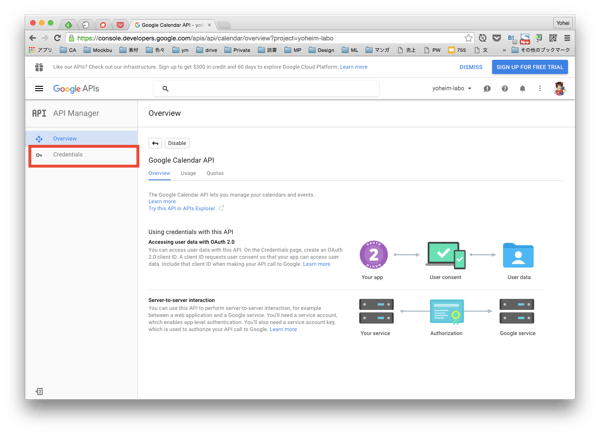This screenshot has height=435, width=600.
Task: Click SIGN UP FOR FREE TRIAL
Action: pyautogui.click(x=530, y=67)
